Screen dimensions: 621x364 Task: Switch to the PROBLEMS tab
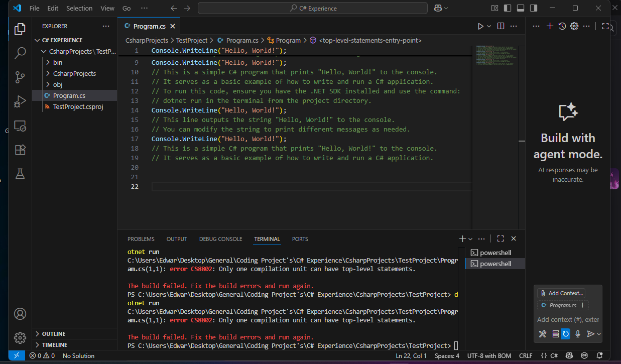coord(141,239)
